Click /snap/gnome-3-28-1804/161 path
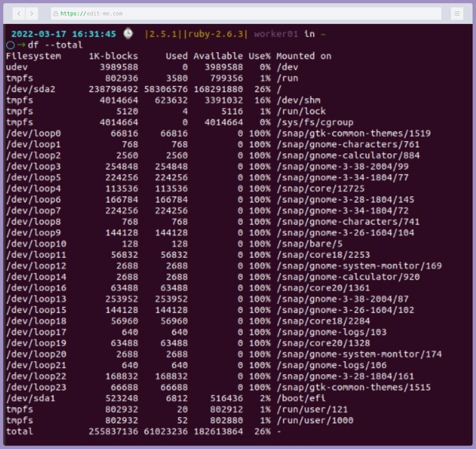476x449 pixels. [345, 376]
